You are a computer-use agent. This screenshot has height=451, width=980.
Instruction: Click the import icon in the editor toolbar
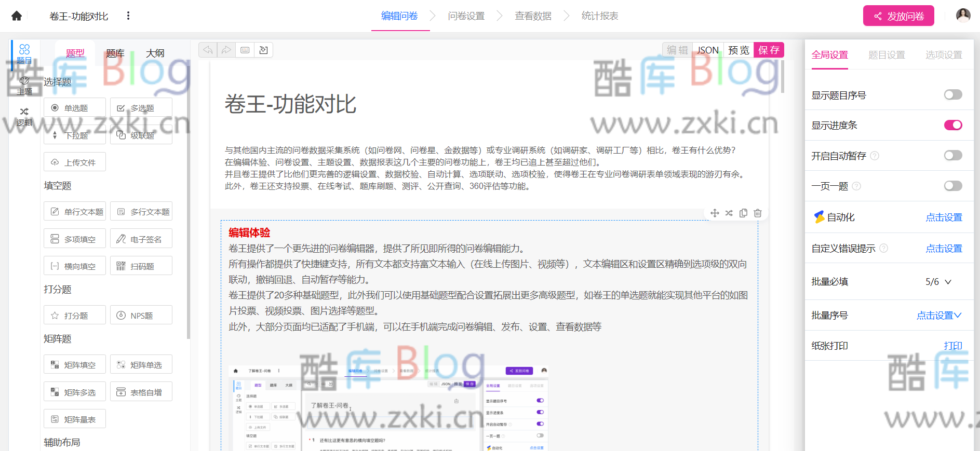pos(264,50)
